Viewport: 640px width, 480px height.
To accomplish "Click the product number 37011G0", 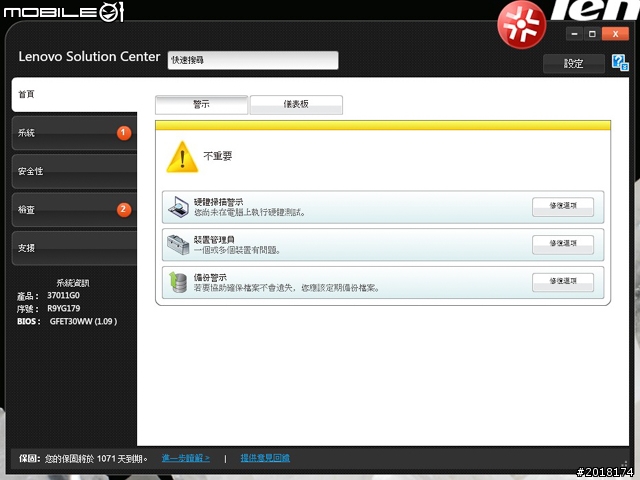I will point(63,295).
